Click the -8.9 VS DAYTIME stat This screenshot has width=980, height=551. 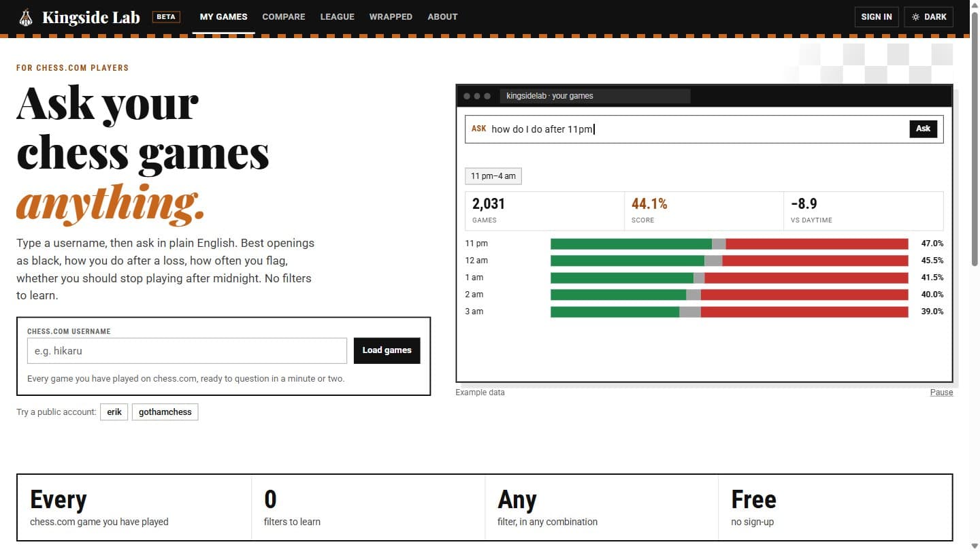[864, 211]
